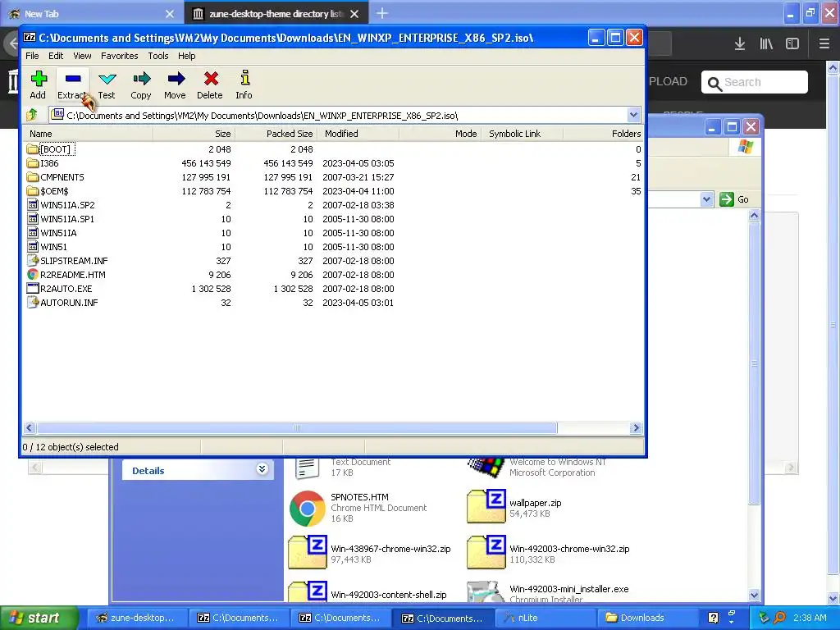Toggle the Firefox sidebar icon
Viewport: 840px width, 630px height.
tap(792, 43)
